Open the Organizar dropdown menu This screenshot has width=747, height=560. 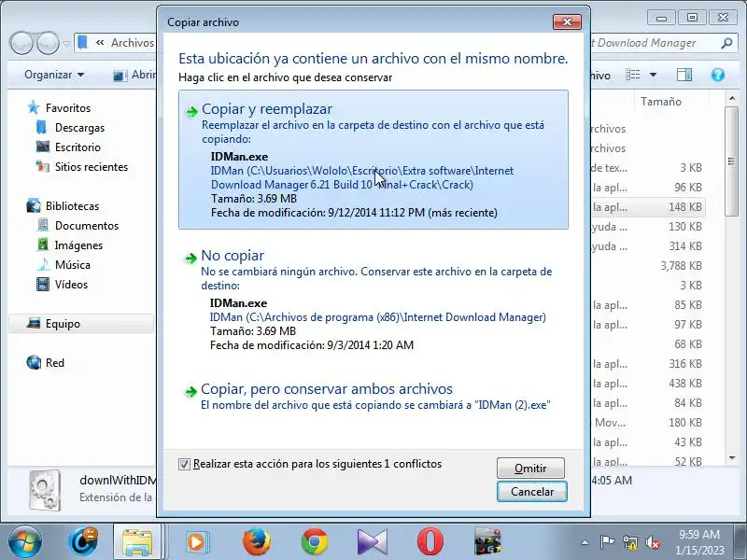pos(54,75)
